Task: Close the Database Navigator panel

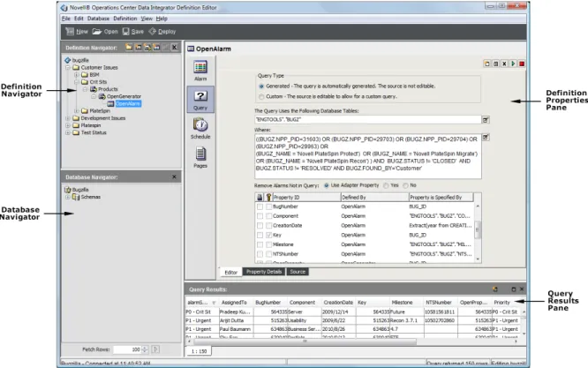Action: coord(174,176)
